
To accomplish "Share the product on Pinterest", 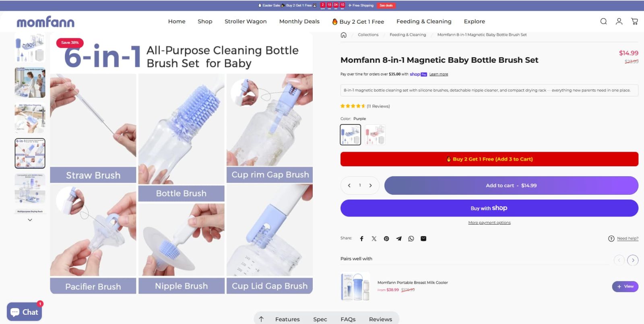I will point(386,238).
